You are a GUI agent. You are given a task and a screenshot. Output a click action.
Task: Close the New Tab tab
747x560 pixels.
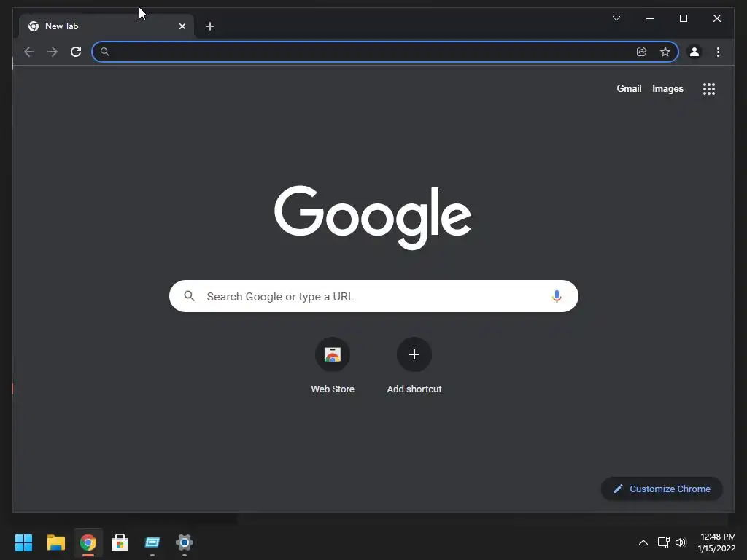[x=182, y=26]
